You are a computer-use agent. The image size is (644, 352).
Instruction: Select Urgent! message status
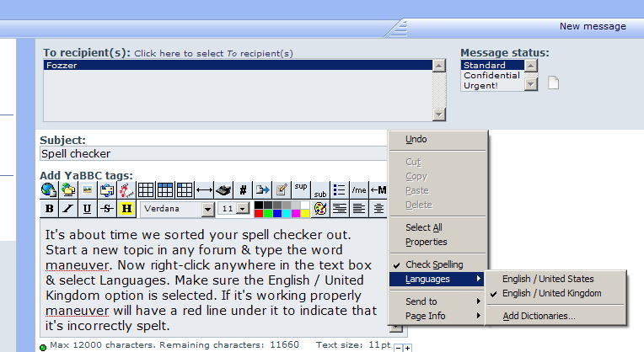pyautogui.click(x=493, y=86)
